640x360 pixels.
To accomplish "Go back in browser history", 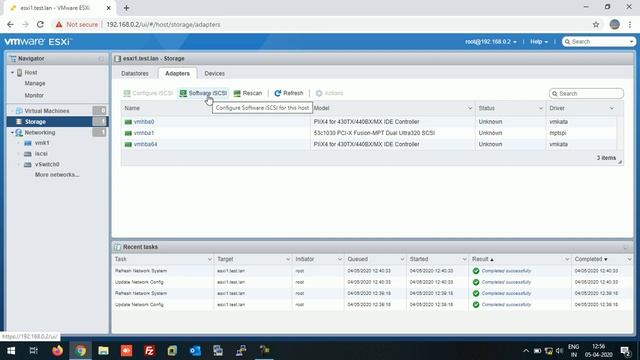I will click(x=10, y=24).
